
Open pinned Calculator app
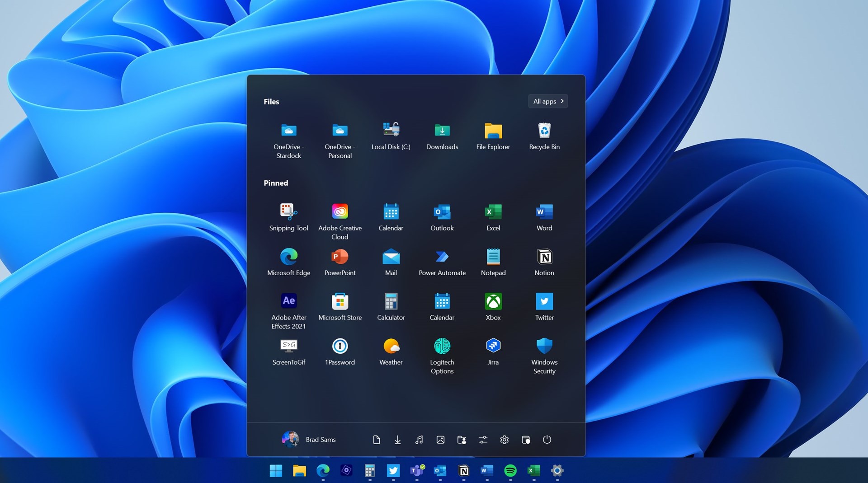pyautogui.click(x=391, y=307)
